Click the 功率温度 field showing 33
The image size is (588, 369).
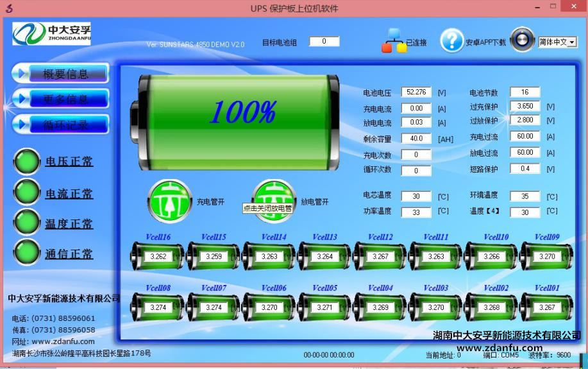416,212
